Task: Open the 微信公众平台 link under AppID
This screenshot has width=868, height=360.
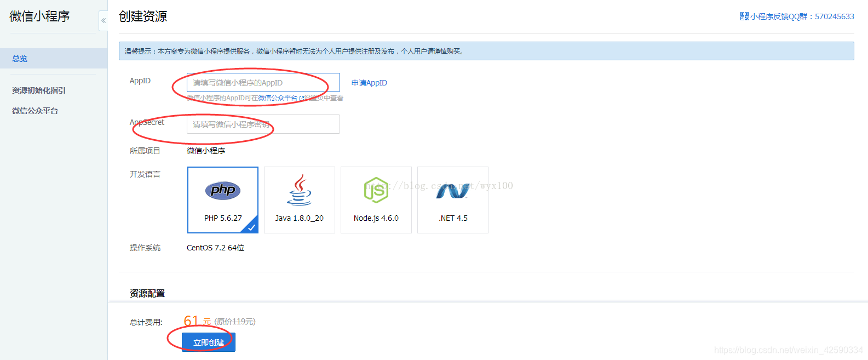Action: (x=278, y=98)
